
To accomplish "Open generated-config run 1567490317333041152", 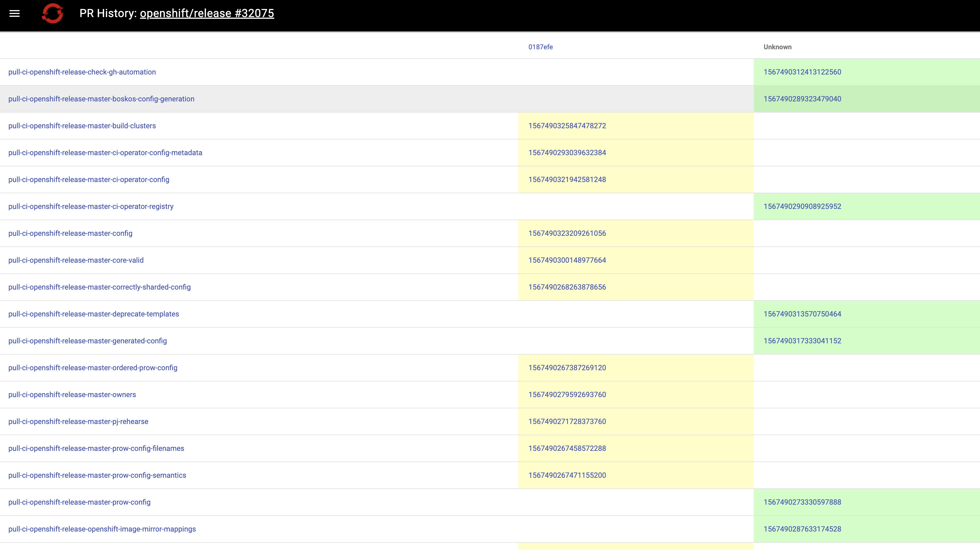I will [x=802, y=341].
